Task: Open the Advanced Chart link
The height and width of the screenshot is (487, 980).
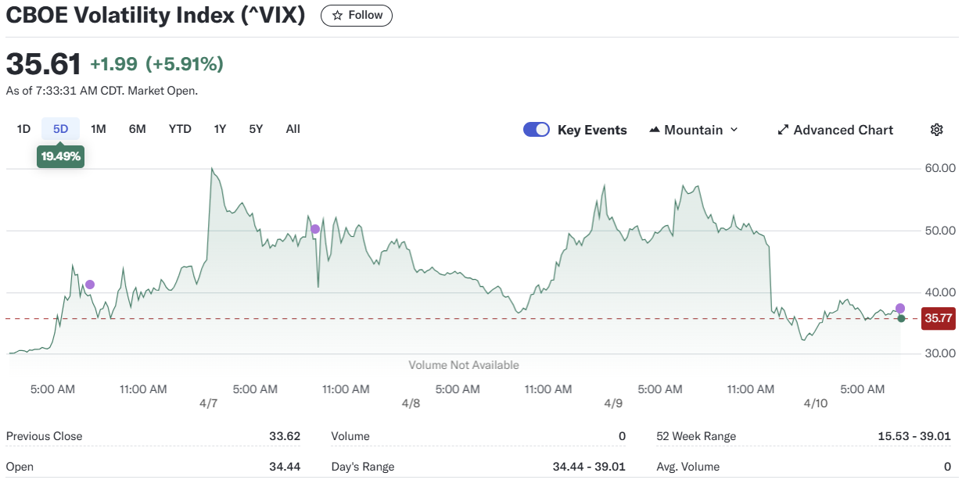Action: [842, 130]
